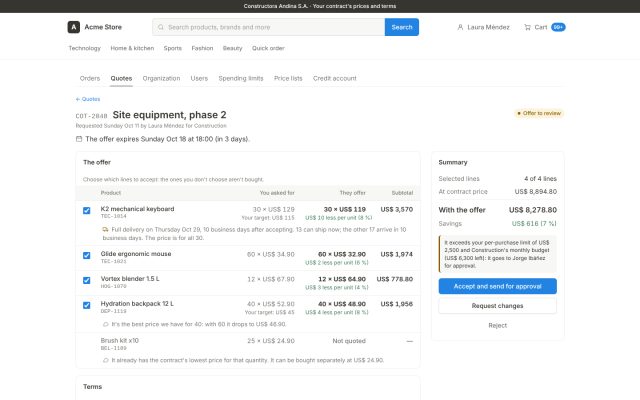
Task: Click the cart 99+ badge
Action: [x=558, y=27]
